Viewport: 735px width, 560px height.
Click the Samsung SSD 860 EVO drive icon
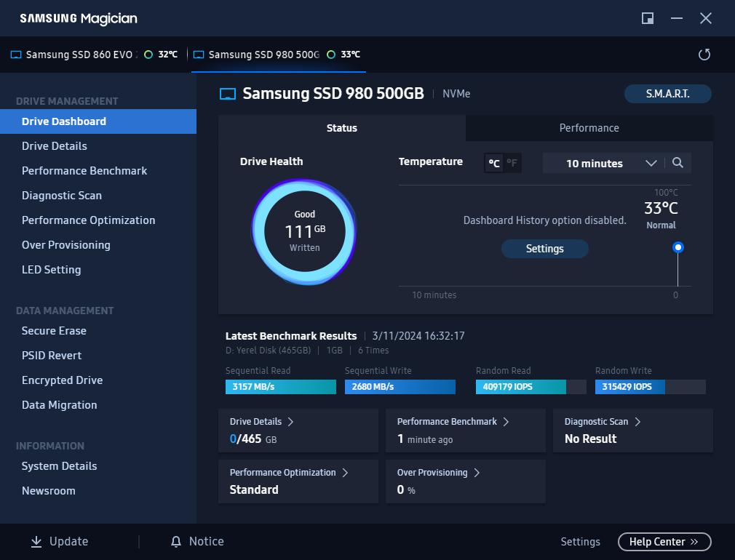point(16,55)
